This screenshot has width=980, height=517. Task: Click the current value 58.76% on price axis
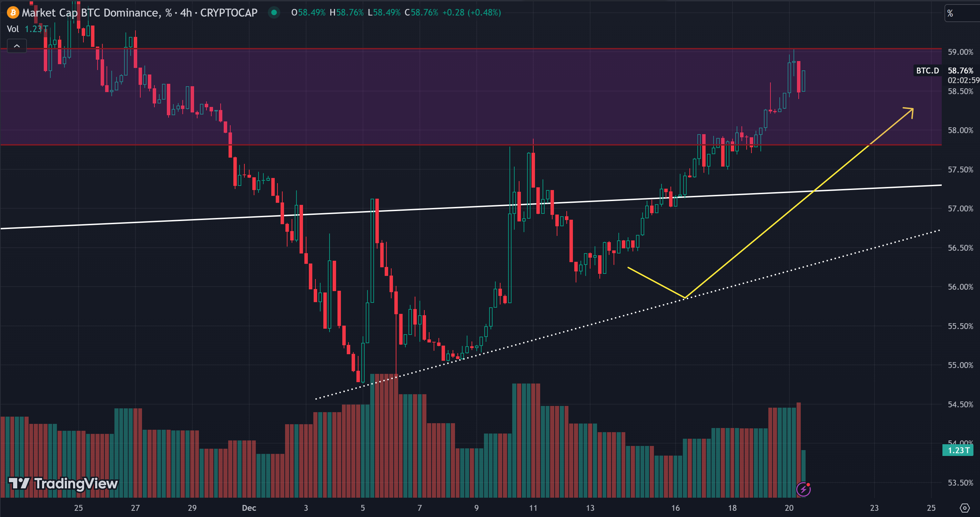click(960, 70)
